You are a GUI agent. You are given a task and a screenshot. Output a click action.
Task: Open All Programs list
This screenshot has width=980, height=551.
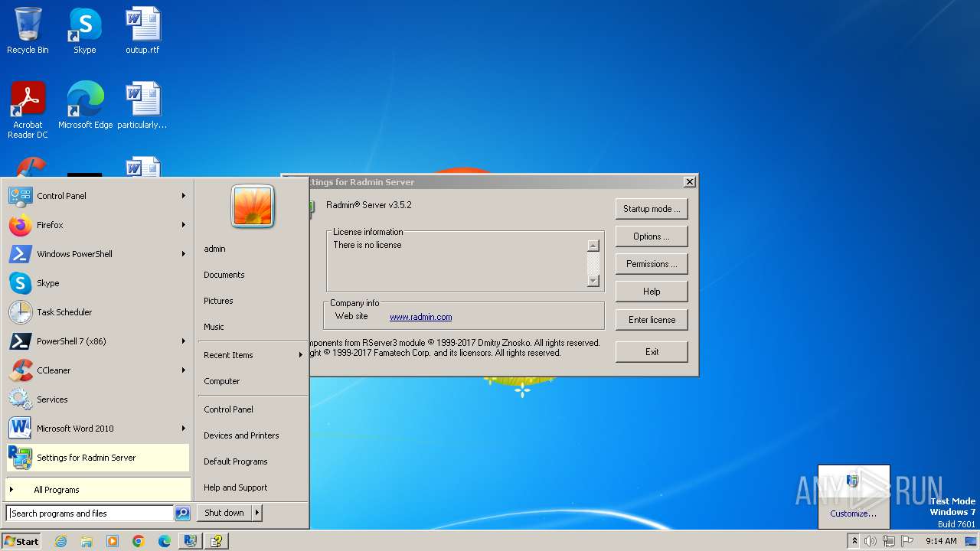98,490
